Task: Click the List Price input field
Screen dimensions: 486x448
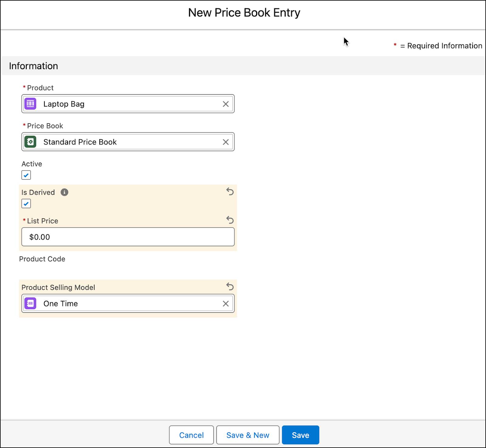Action: click(x=128, y=237)
